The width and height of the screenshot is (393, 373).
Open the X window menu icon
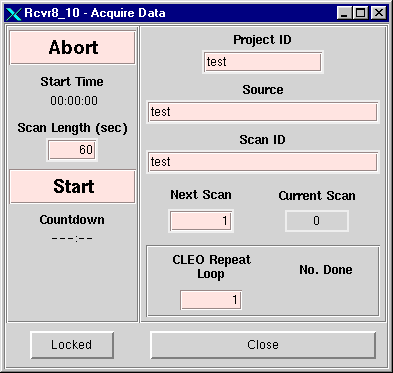pos(14,13)
